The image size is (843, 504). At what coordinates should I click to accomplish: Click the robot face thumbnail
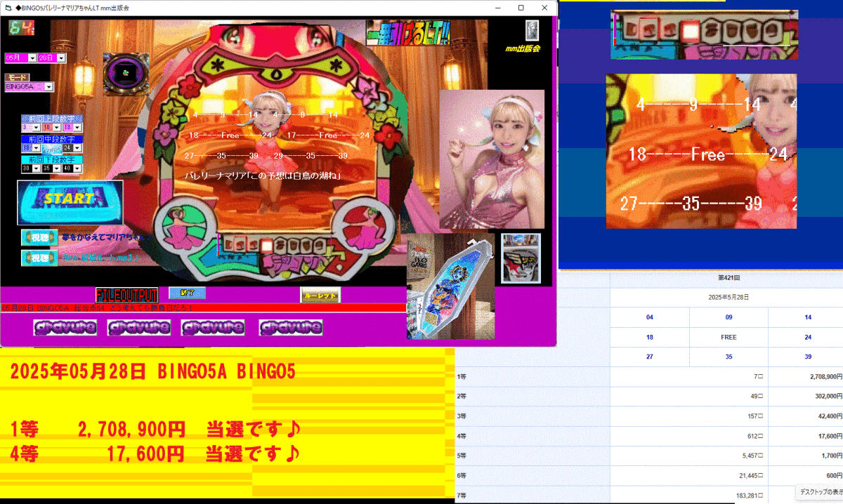point(521,258)
